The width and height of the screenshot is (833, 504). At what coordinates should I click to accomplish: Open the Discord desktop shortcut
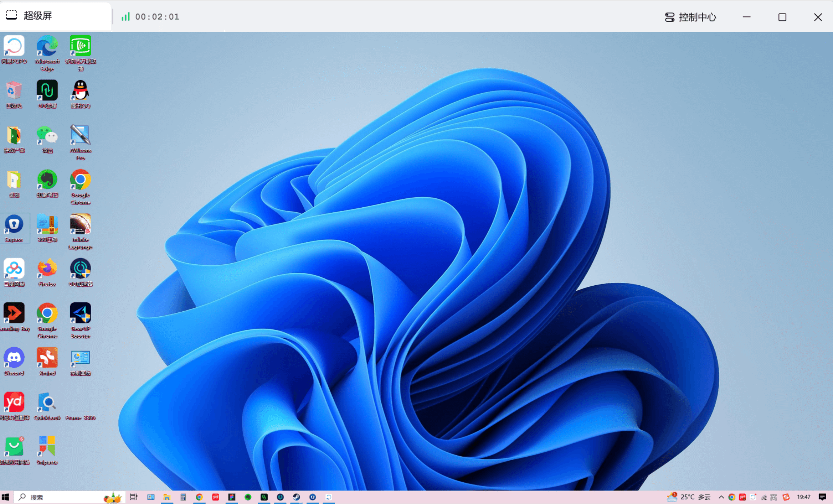coord(14,359)
